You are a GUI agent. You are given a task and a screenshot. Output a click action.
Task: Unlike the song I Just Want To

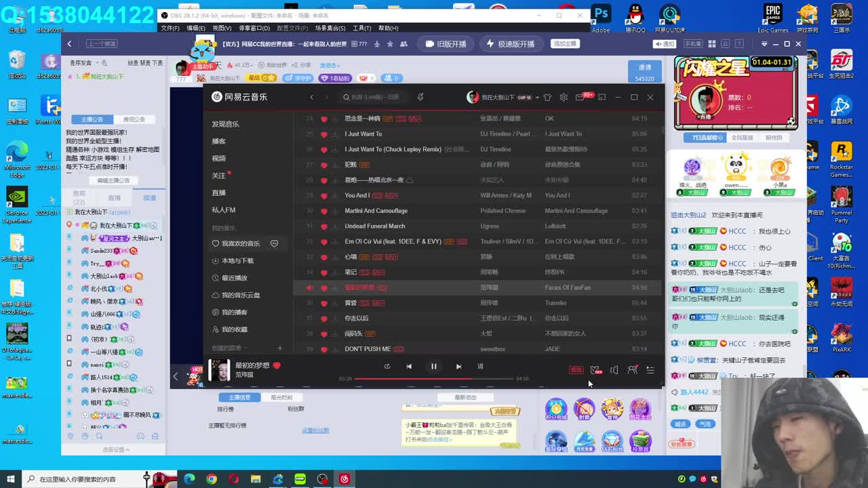323,134
